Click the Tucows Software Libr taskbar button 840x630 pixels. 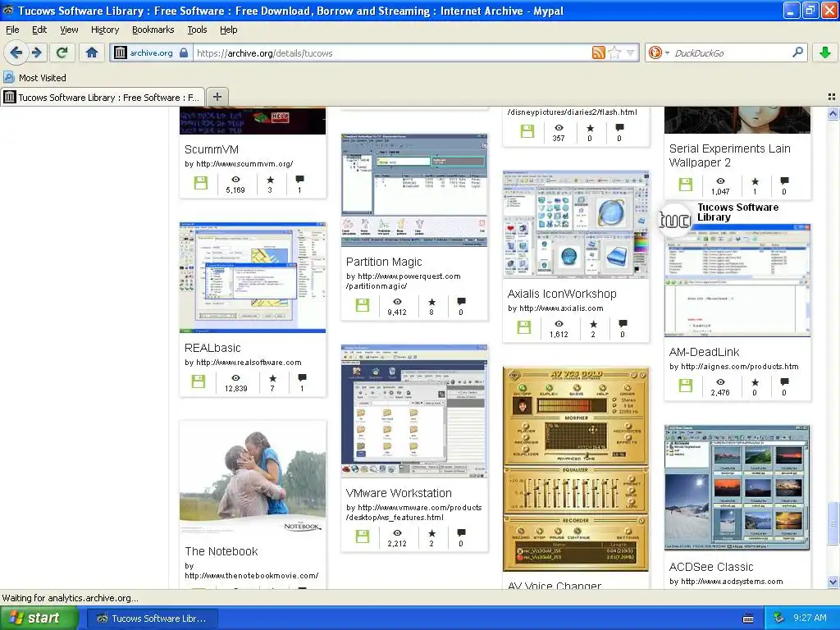152,619
